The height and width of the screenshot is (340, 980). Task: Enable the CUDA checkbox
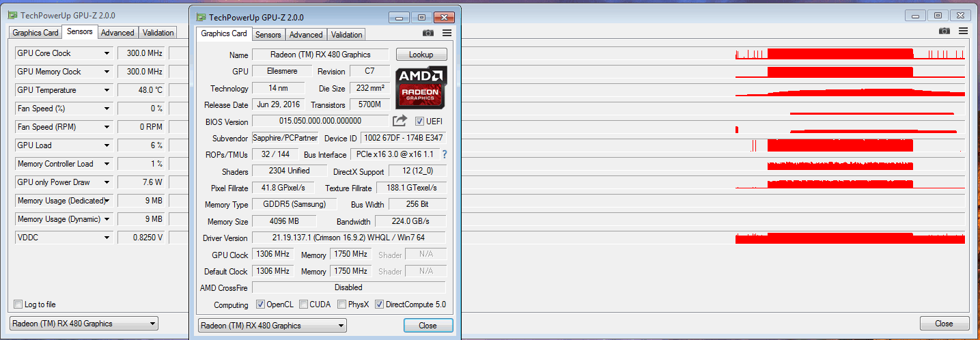coord(303,304)
